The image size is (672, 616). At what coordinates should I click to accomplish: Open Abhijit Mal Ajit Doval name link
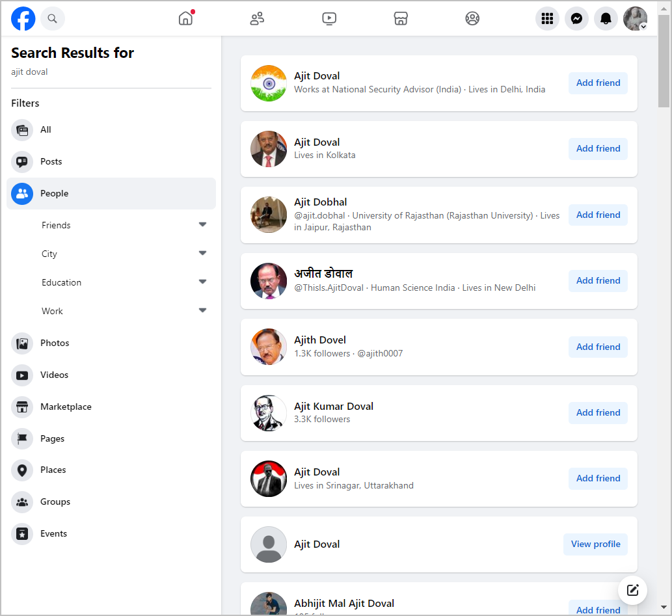pos(343,603)
